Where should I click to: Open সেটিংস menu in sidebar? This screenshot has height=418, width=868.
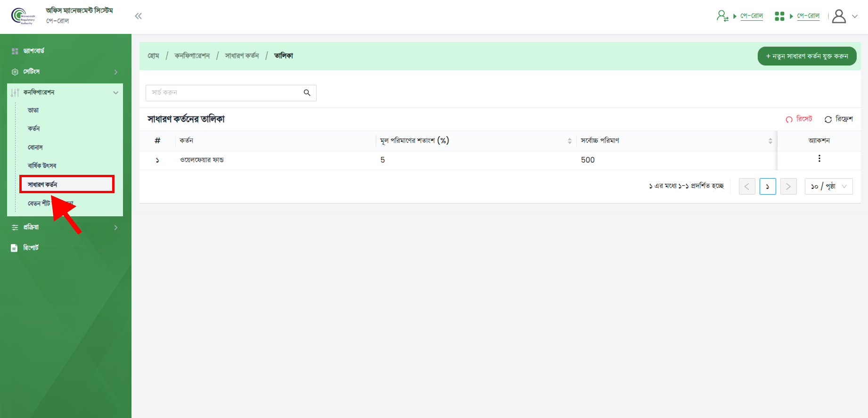[x=32, y=72]
